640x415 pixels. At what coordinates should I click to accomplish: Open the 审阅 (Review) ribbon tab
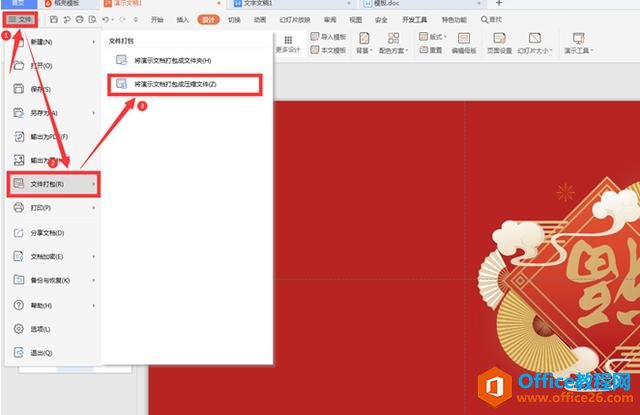coord(330,20)
